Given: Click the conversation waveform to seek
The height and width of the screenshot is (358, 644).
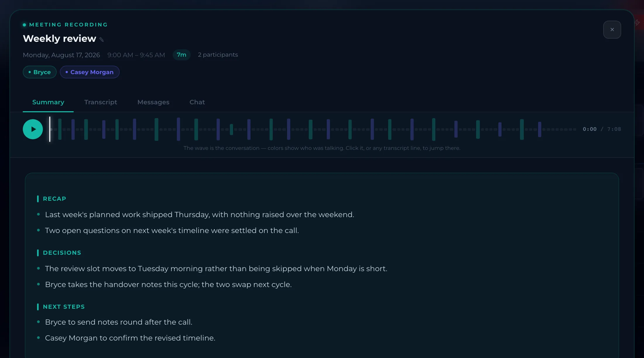Looking at the screenshot, I should click(x=313, y=129).
